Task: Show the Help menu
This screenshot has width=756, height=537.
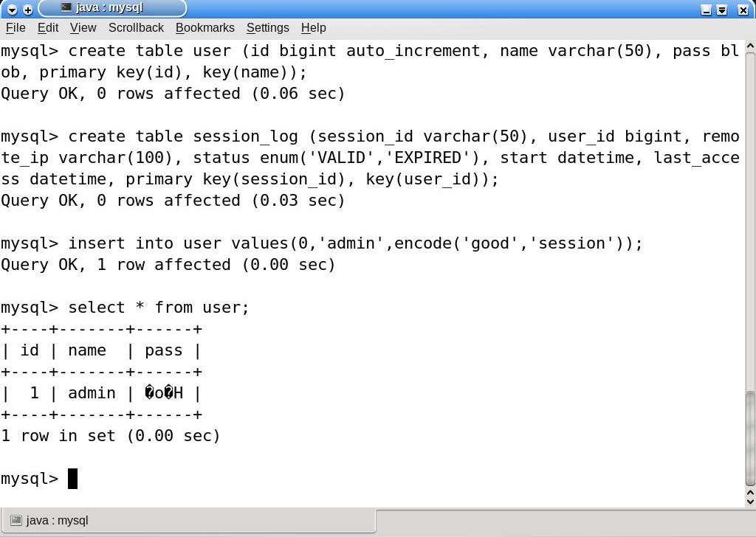Action: click(313, 28)
